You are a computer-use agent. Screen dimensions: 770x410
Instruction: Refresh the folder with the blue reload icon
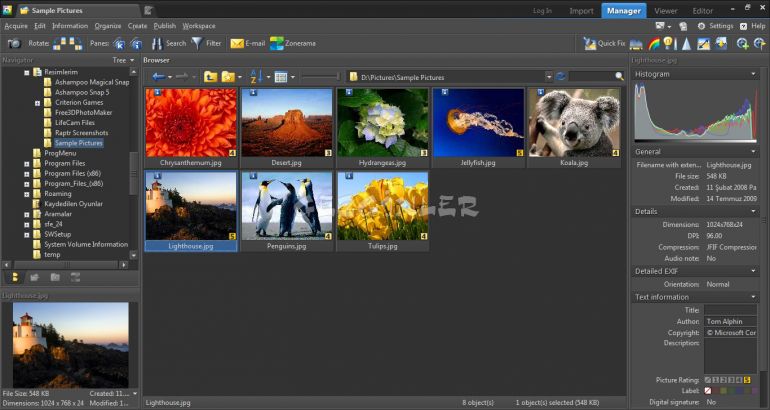tap(560, 77)
